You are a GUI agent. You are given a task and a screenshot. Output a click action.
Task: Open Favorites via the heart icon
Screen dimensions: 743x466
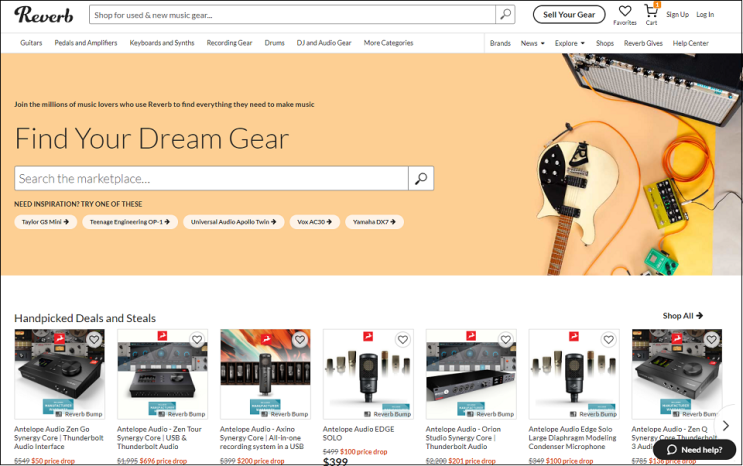click(x=625, y=15)
